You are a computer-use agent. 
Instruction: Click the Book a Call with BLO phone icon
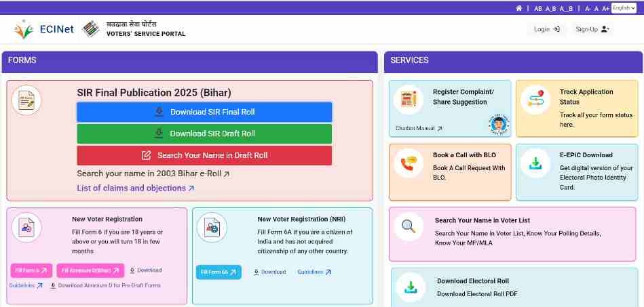click(x=409, y=163)
